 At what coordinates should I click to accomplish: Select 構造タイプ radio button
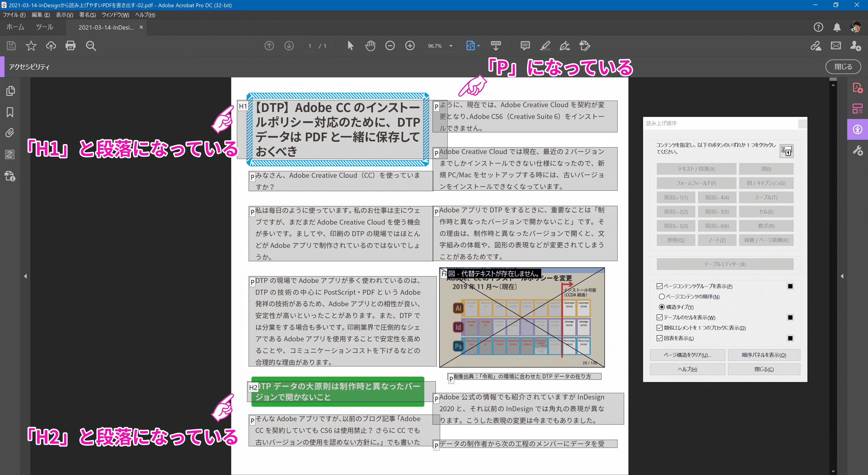(x=662, y=307)
